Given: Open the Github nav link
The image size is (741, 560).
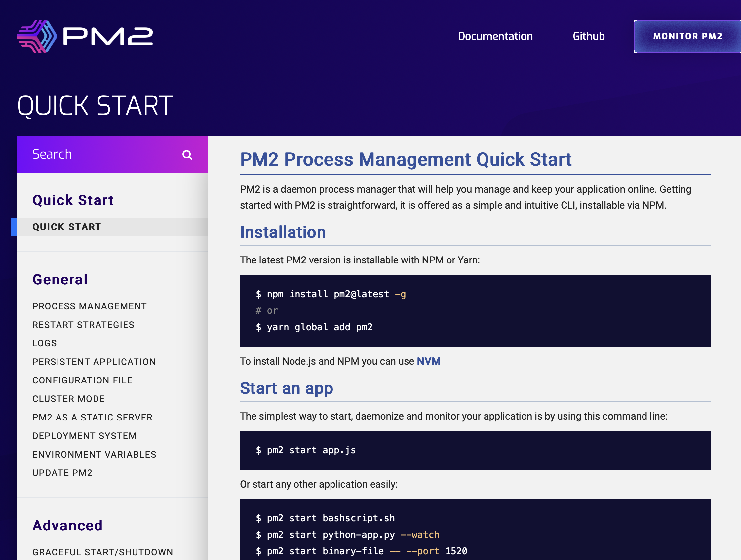Looking at the screenshot, I should point(589,36).
